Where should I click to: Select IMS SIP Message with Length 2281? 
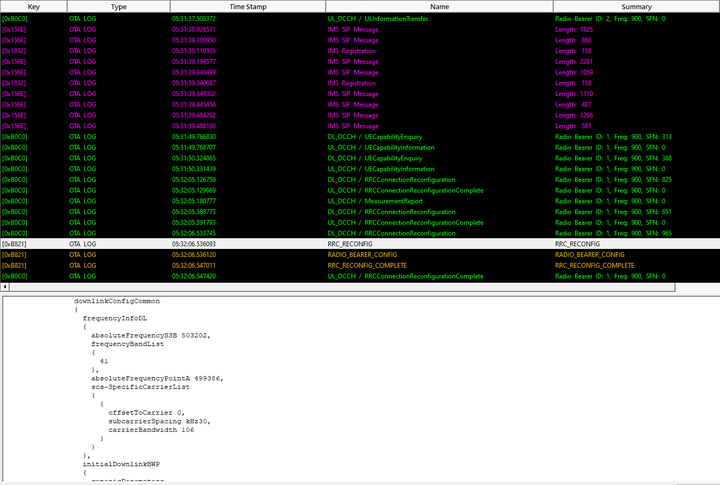click(x=360, y=62)
